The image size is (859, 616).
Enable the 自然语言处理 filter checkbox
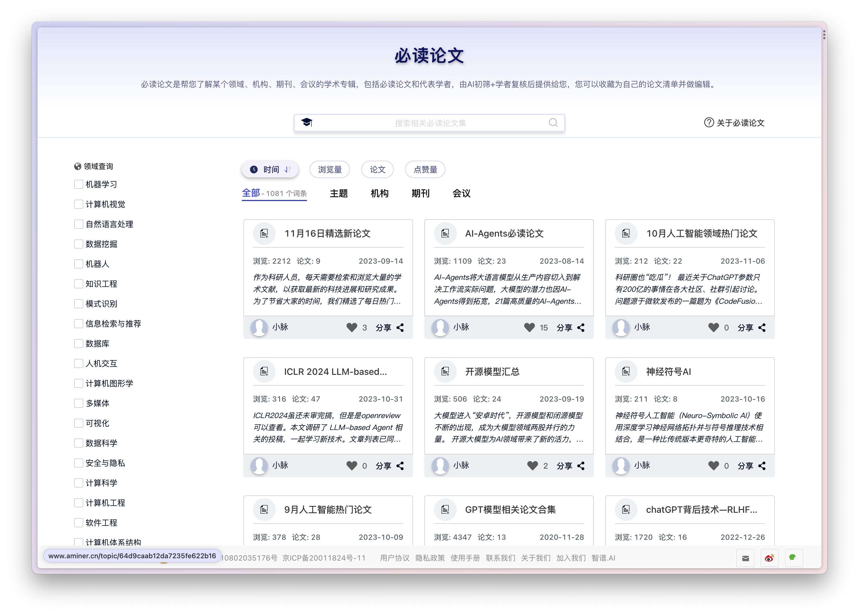coord(79,224)
